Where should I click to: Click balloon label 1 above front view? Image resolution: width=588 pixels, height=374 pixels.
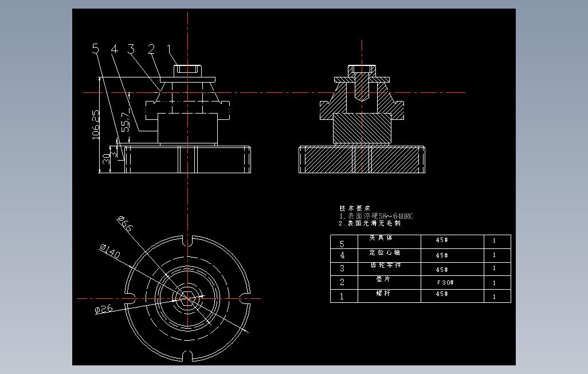[168, 49]
